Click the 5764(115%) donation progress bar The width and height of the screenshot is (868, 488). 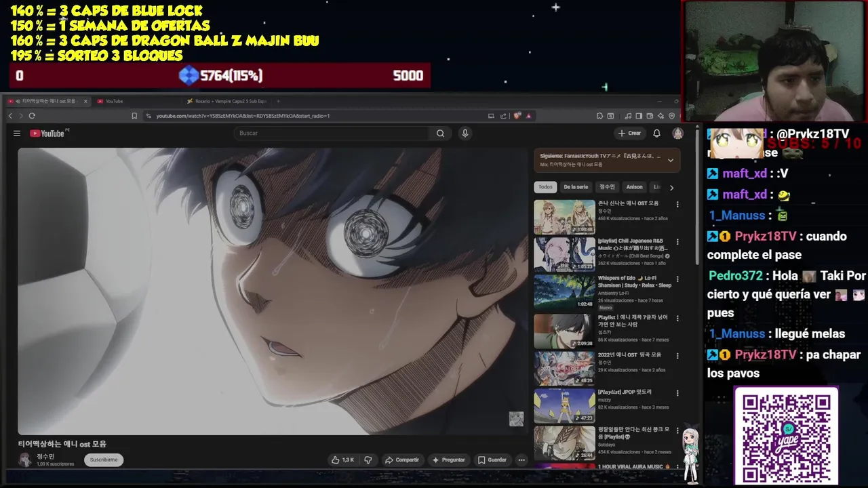click(220, 75)
